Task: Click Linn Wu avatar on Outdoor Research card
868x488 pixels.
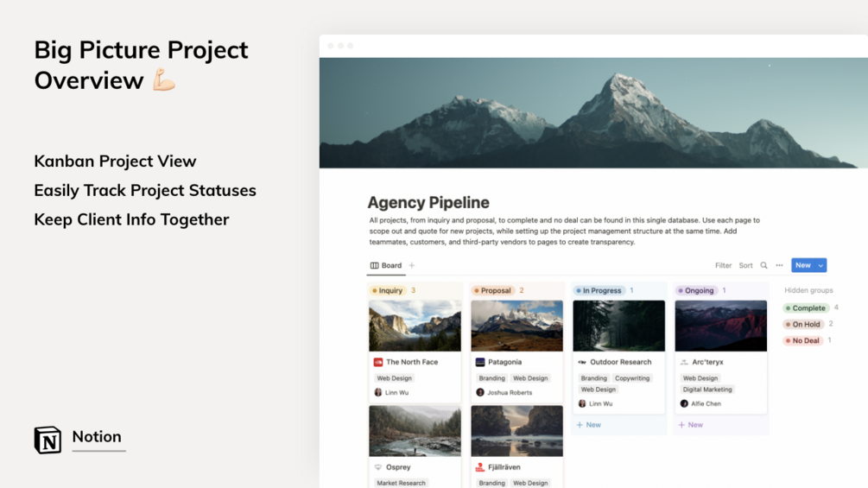Action: coord(582,403)
